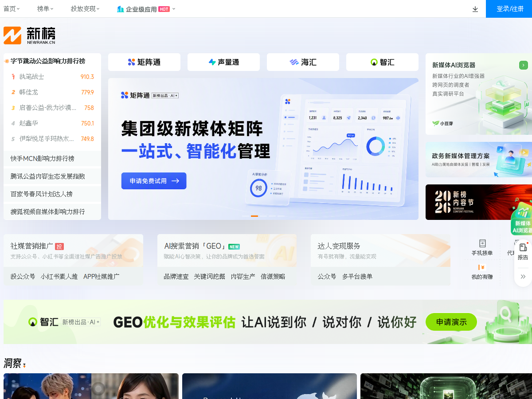Click the 手机接单 phone icon

(x=482, y=243)
